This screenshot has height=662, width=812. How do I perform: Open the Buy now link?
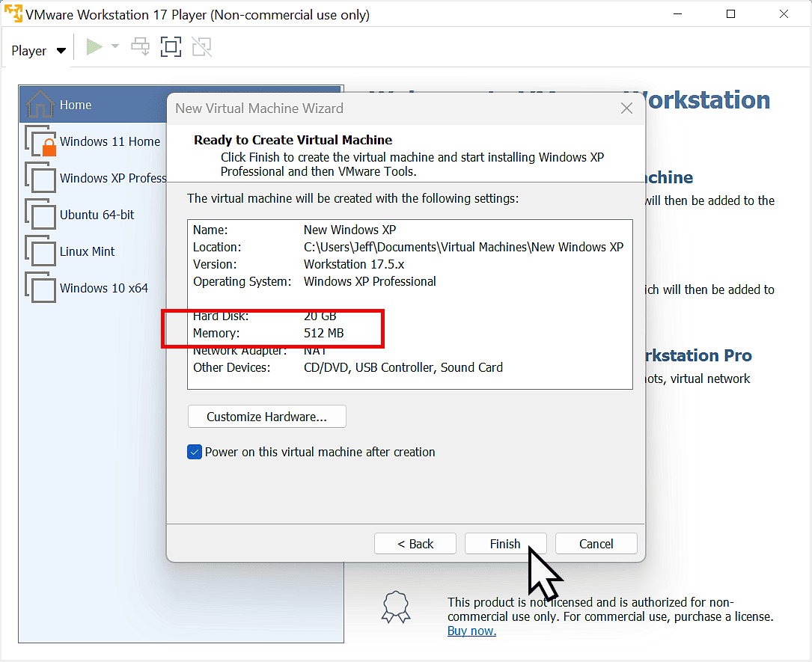click(x=471, y=631)
